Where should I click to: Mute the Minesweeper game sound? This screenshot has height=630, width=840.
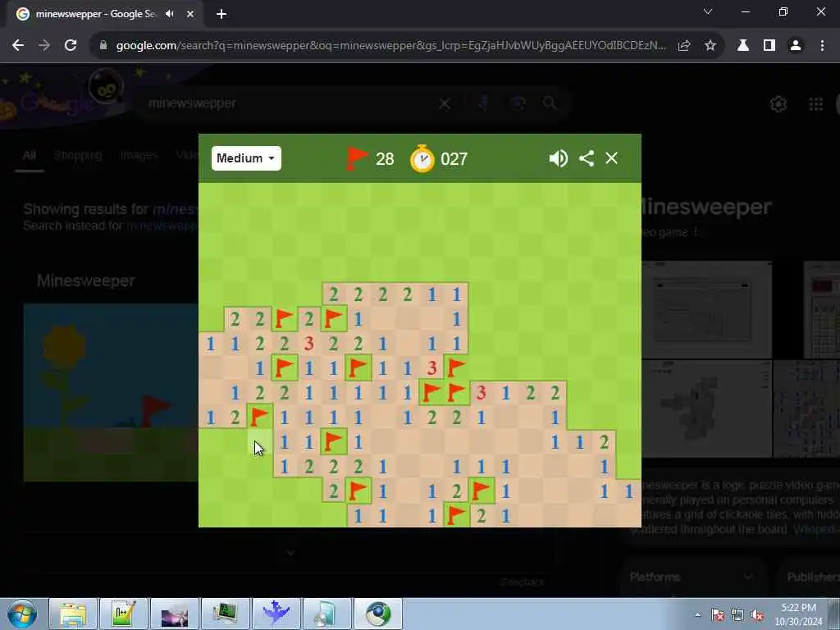[558, 158]
